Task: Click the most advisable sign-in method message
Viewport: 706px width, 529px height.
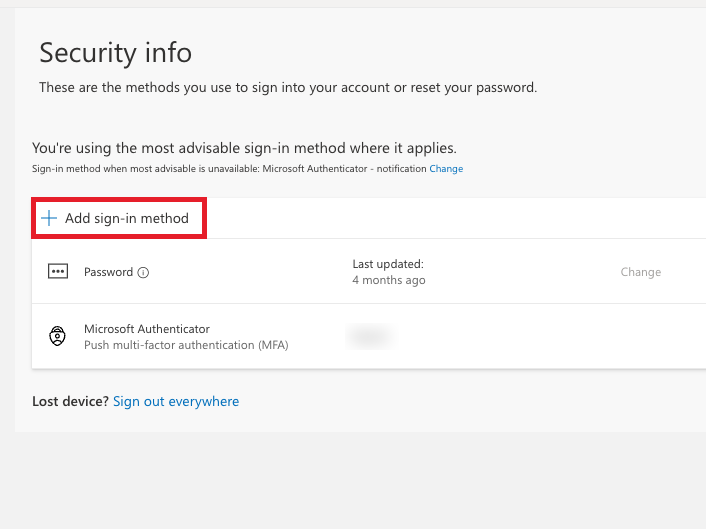Action: pyautogui.click(x=244, y=148)
